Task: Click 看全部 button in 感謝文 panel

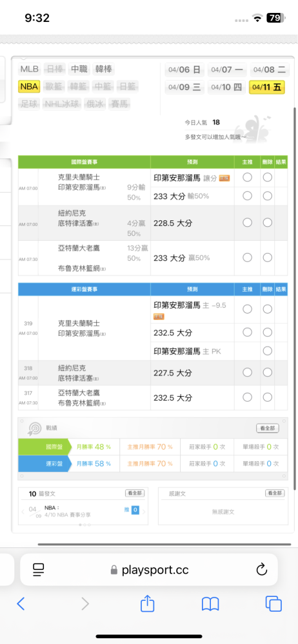Action: click(x=275, y=493)
